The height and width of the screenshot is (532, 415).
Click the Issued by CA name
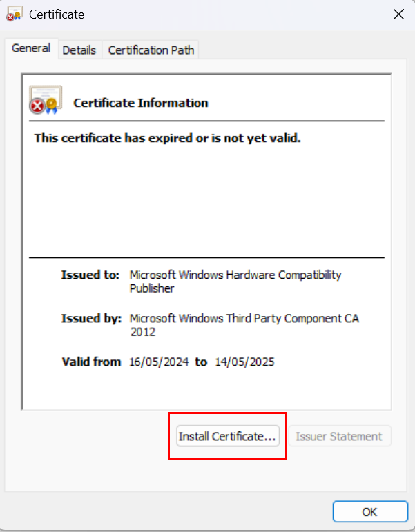[x=244, y=325]
